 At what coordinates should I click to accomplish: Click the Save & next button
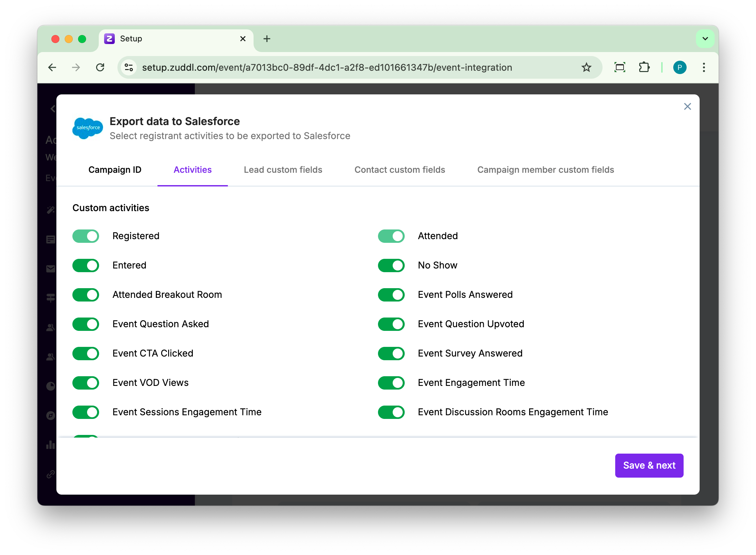tap(649, 465)
